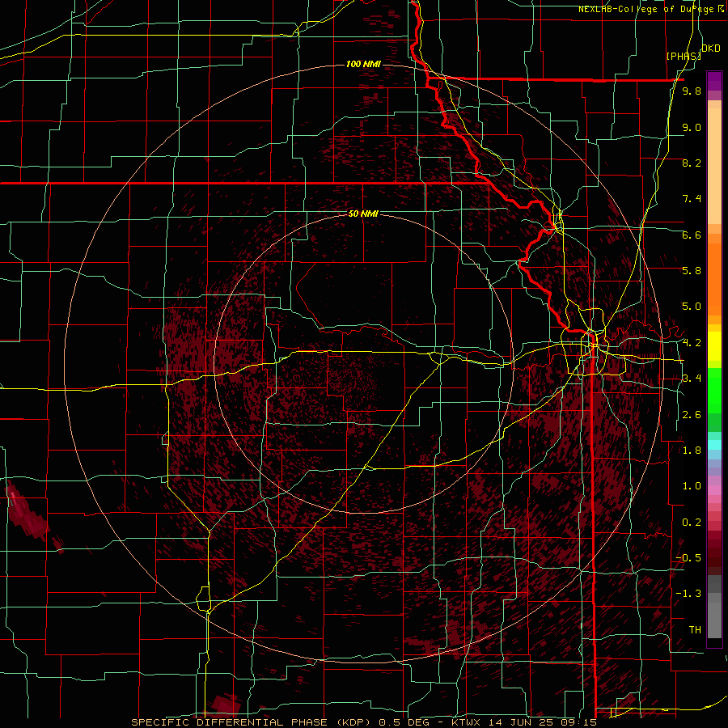
Task: Click the "0.5 DEG" elevation text in the caption
Action: (x=404, y=722)
